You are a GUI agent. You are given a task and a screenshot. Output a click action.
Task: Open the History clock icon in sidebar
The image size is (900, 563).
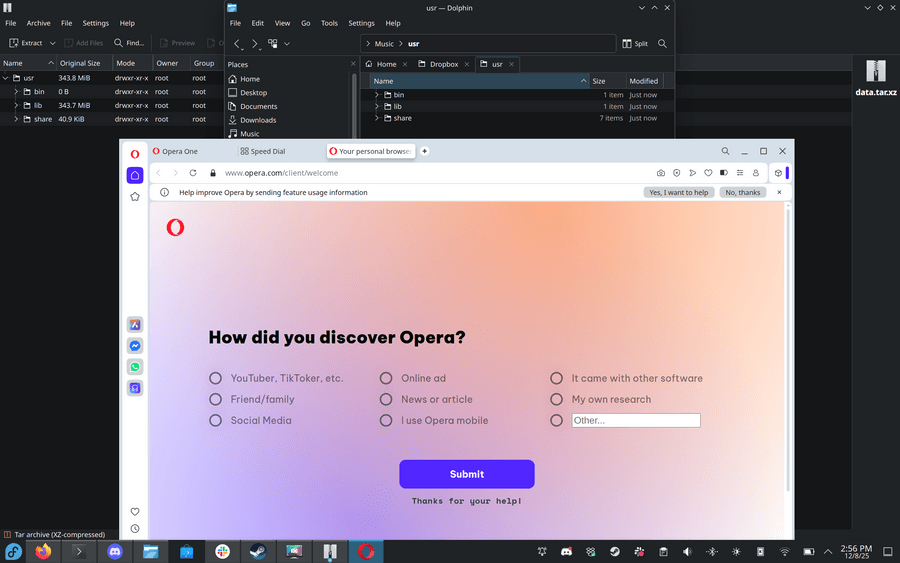(135, 529)
